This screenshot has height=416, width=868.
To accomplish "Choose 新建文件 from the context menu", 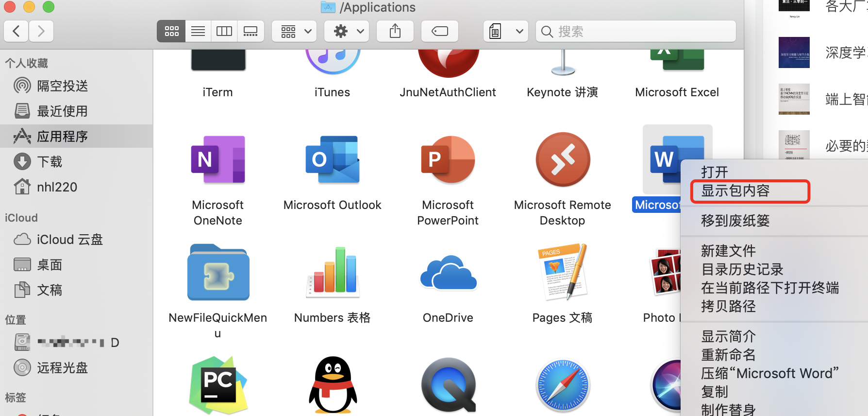I will point(774,251).
